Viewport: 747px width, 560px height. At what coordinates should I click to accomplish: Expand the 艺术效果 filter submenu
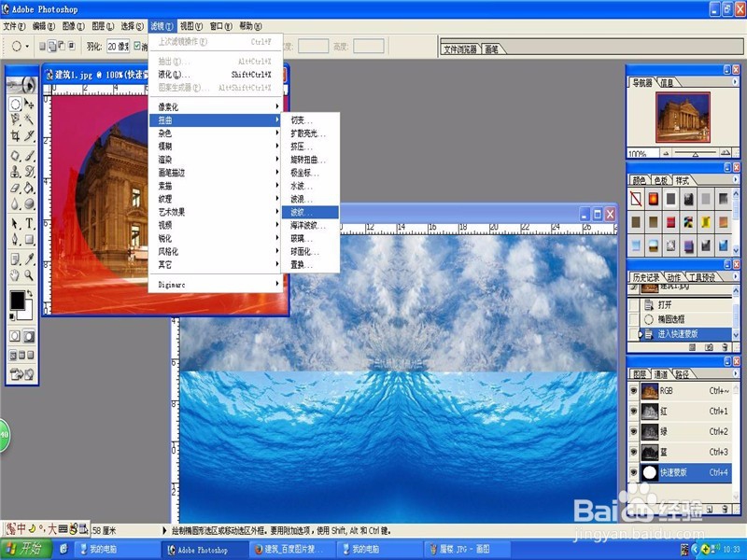[x=216, y=212]
